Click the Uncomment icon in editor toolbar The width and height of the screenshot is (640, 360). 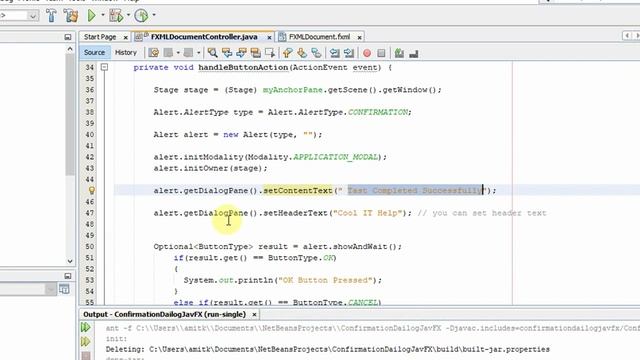pos(413,53)
